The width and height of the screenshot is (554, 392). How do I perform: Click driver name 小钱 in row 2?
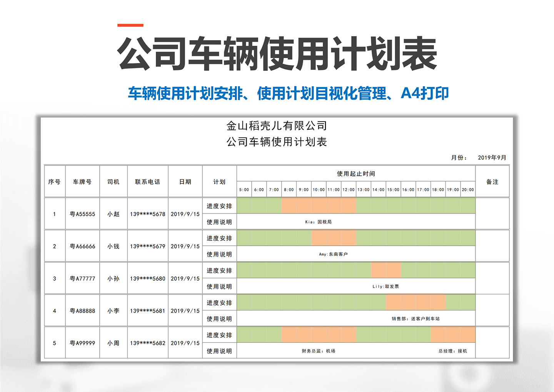pos(113,246)
